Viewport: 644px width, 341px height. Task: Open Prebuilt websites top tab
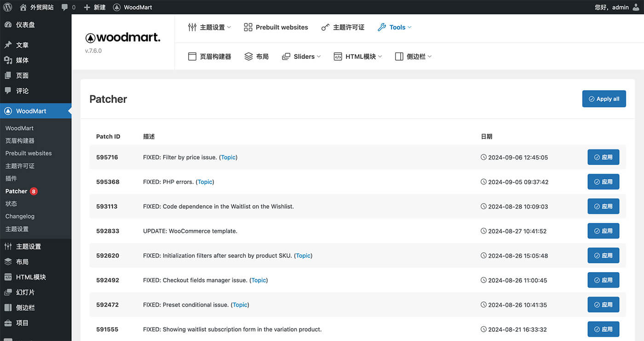tap(276, 27)
